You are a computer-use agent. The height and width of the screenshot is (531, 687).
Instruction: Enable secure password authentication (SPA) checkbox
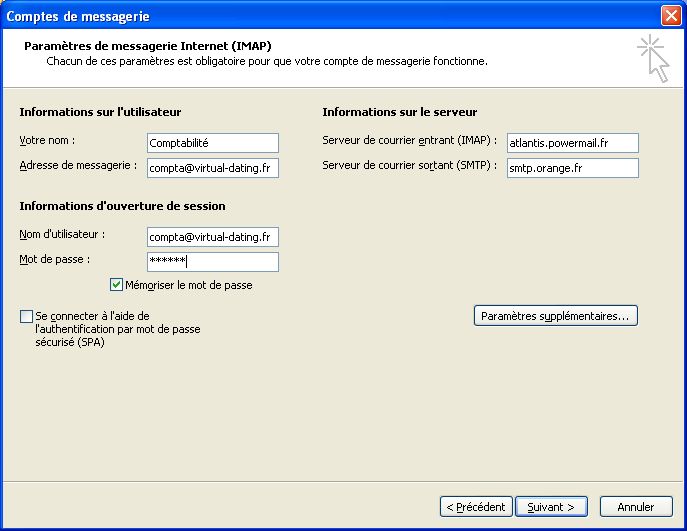coord(26,316)
